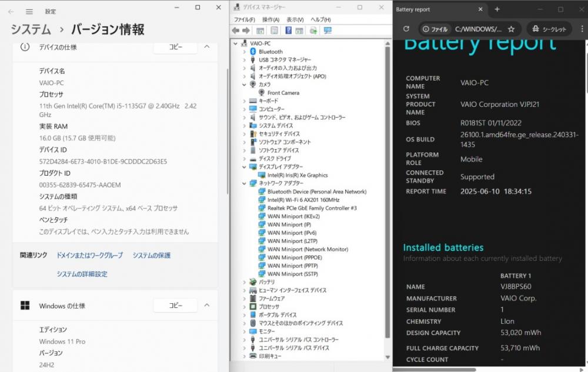Click the シークレット incognito chip
This screenshot has width=588, height=372.
pyautogui.click(x=549, y=29)
